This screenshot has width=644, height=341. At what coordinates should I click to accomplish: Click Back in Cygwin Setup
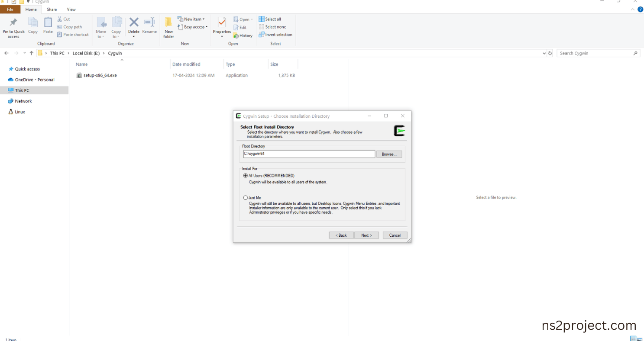341,235
